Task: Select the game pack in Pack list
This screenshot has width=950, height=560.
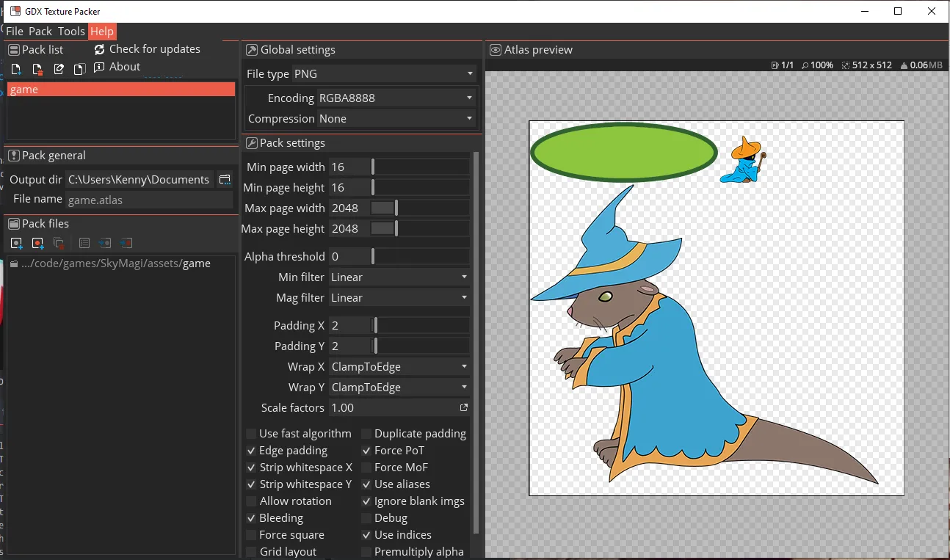Action: (x=121, y=90)
